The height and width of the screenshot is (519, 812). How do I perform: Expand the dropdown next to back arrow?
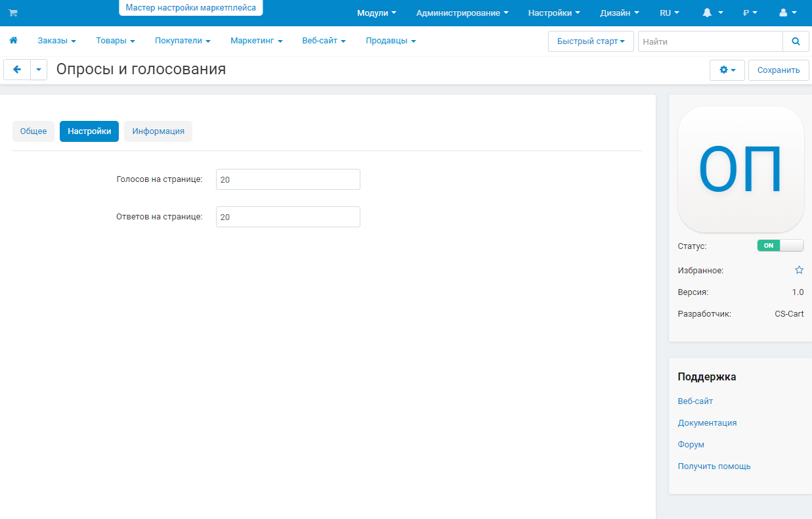click(x=39, y=70)
